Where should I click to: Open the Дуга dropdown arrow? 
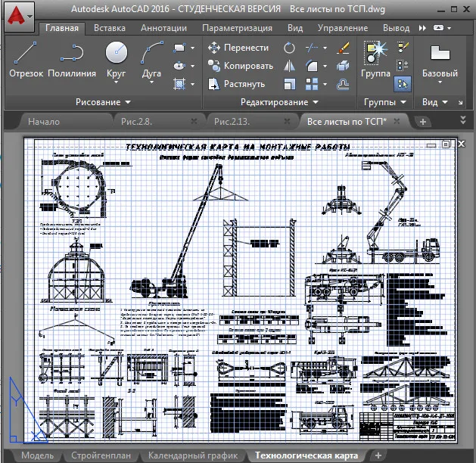coord(152,82)
